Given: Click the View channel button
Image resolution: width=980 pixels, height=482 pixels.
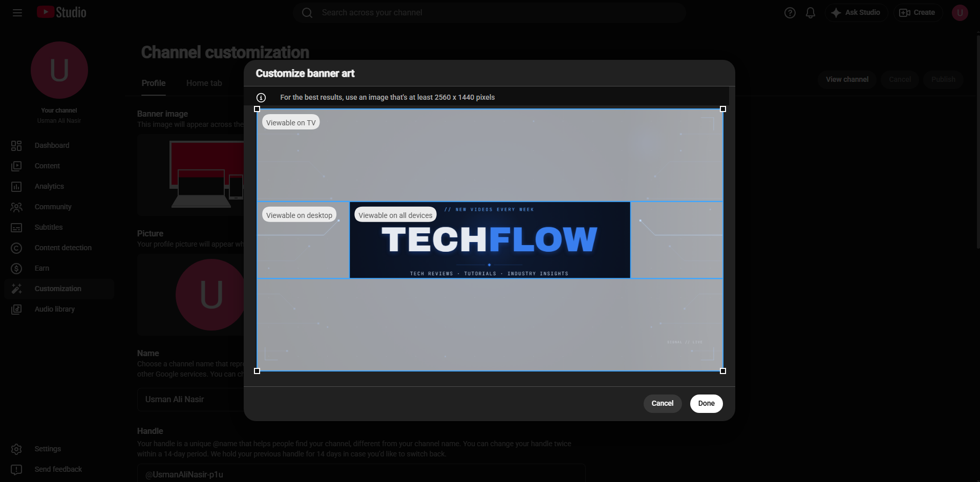Looking at the screenshot, I should coord(847,80).
